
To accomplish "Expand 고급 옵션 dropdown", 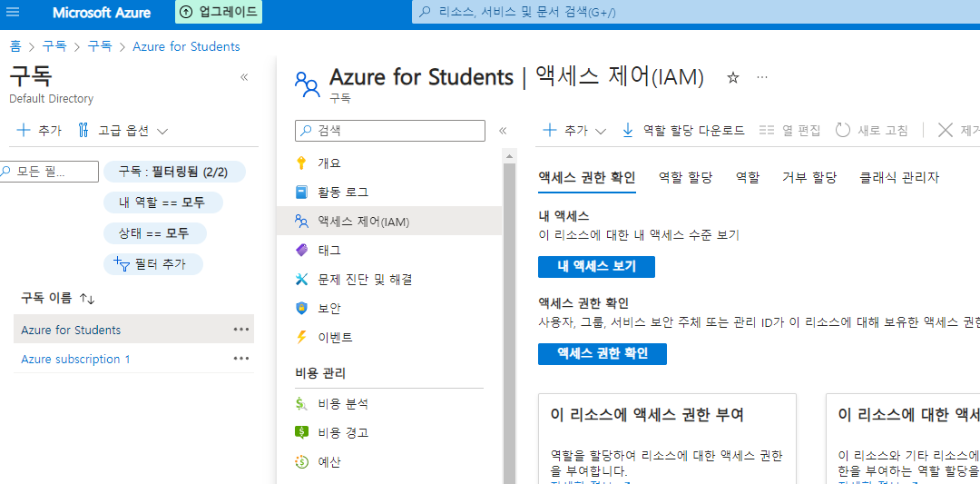I will [123, 131].
